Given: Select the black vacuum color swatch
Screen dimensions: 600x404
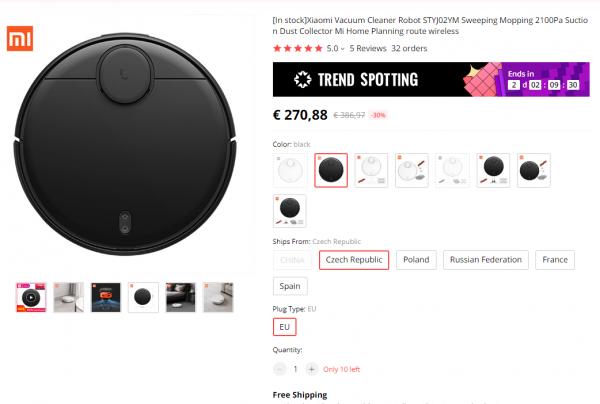Looking at the screenshot, I should [331, 170].
